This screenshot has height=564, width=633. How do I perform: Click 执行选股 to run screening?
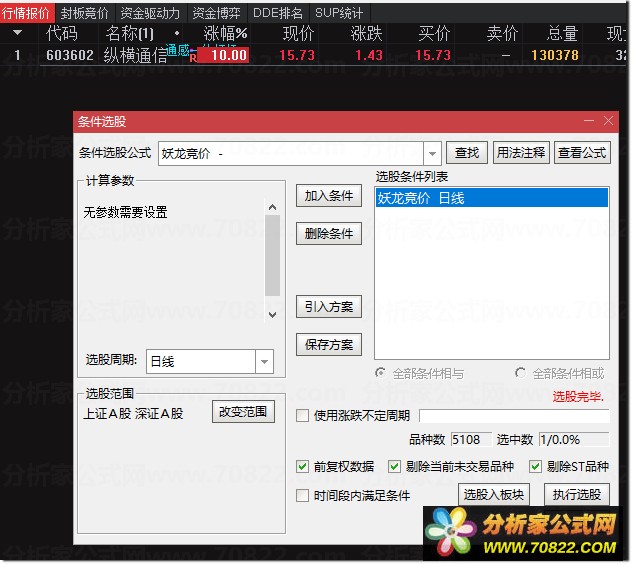[x=577, y=495]
